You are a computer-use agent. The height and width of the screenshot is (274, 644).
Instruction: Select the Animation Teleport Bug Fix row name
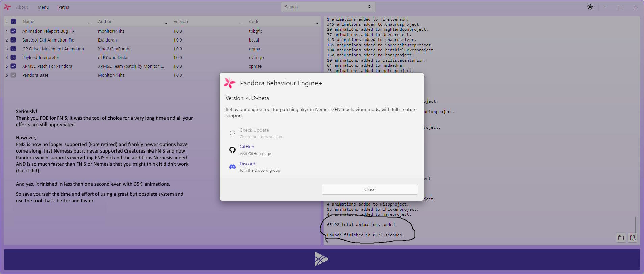(x=48, y=31)
